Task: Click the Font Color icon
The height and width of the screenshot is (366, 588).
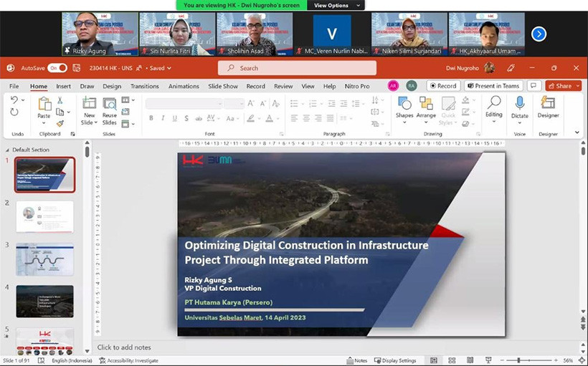Action: (x=269, y=118)
